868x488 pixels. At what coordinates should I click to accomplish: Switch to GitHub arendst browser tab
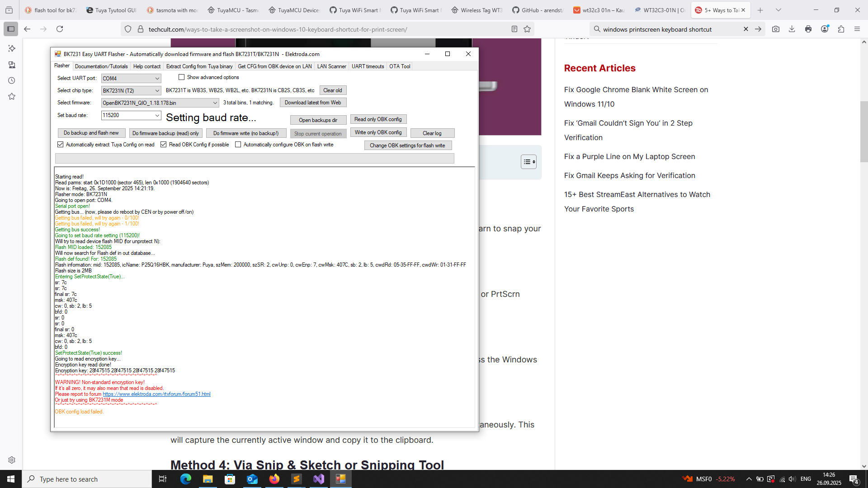tap(538, 10)
